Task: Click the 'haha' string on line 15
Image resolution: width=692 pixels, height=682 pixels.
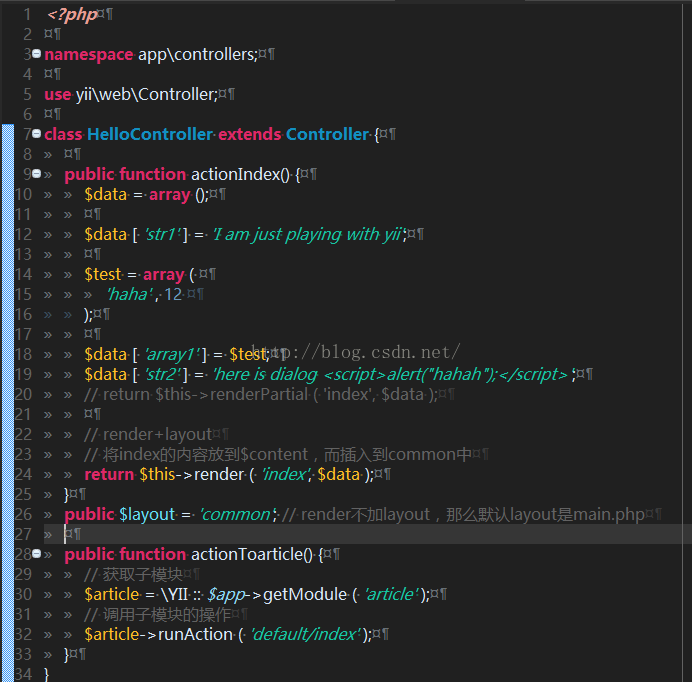Action: 130,294
